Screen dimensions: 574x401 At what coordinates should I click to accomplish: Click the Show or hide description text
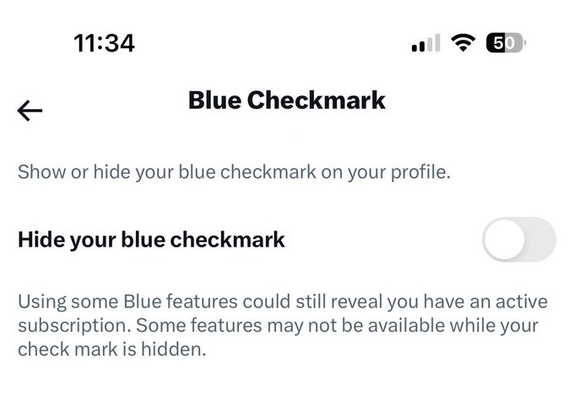[234, 172]
